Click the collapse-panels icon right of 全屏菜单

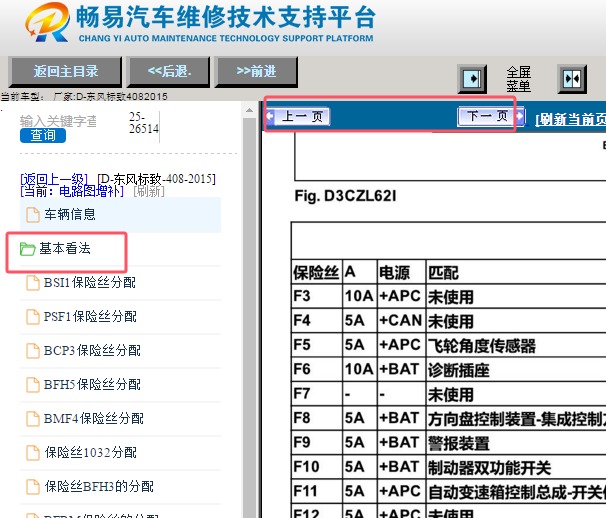pos(572,79)
